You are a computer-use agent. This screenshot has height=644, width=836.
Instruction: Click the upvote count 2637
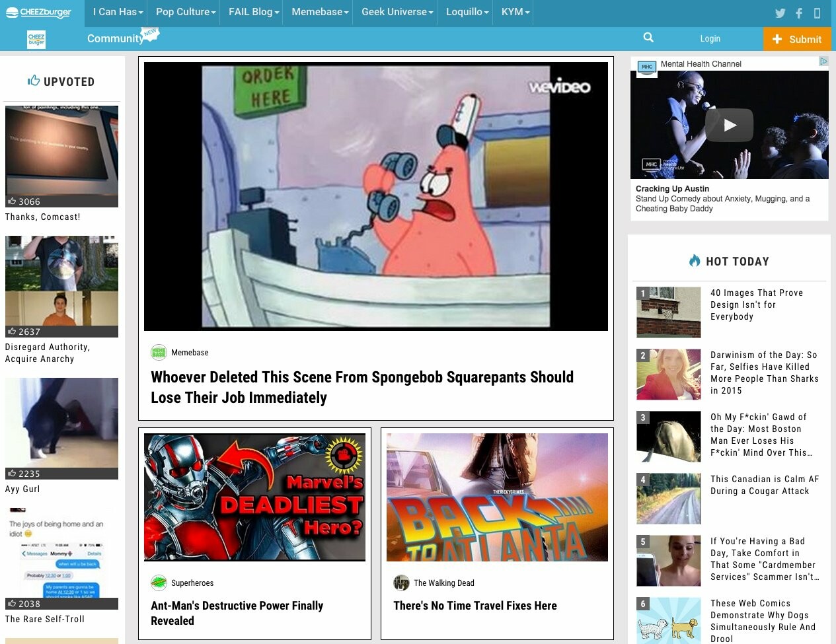(x=24, y=332)
